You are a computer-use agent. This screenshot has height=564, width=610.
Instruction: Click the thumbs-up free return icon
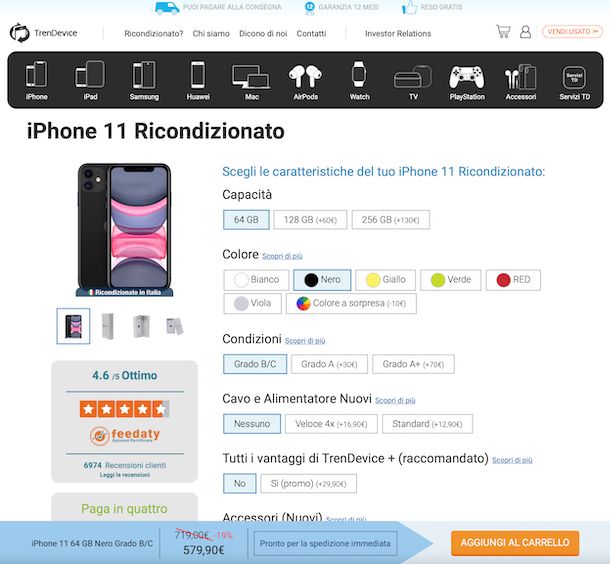click(x=409, y=7)
